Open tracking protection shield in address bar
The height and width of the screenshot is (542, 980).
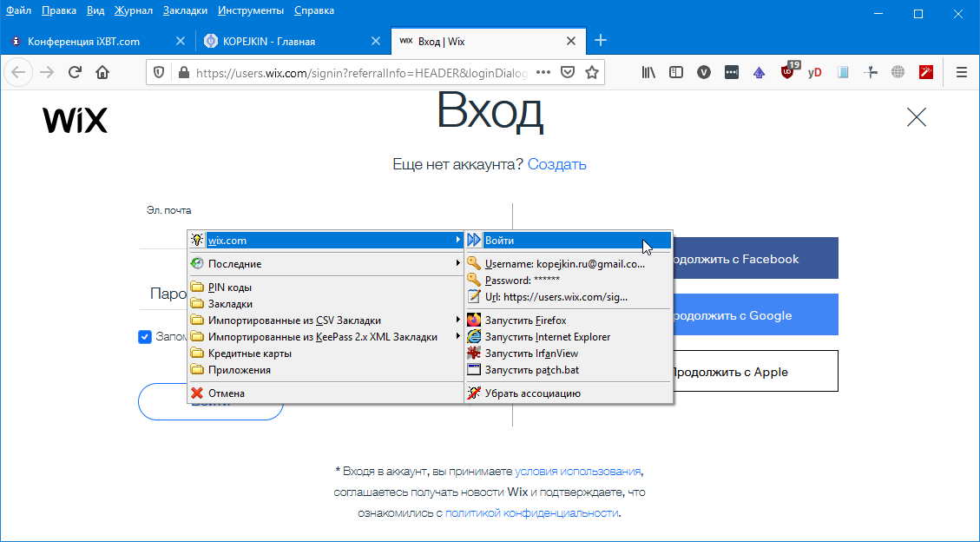click(159, 72)
